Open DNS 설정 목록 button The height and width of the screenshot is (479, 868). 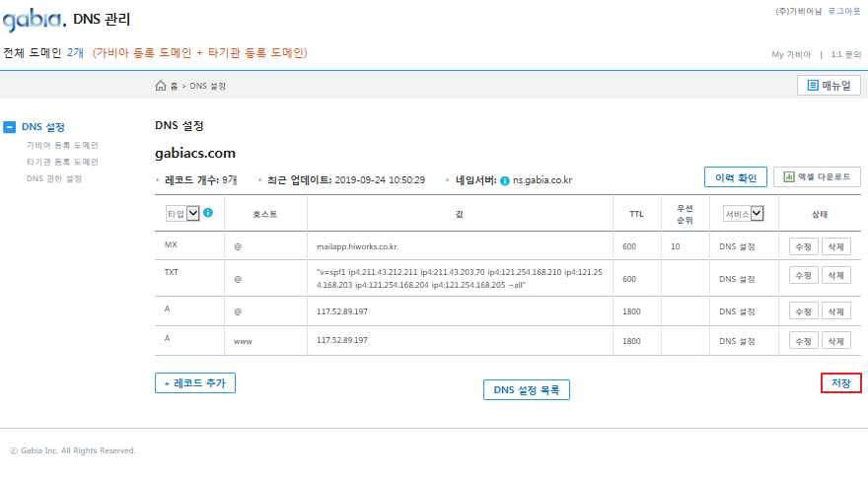click(x=527, y=390)
